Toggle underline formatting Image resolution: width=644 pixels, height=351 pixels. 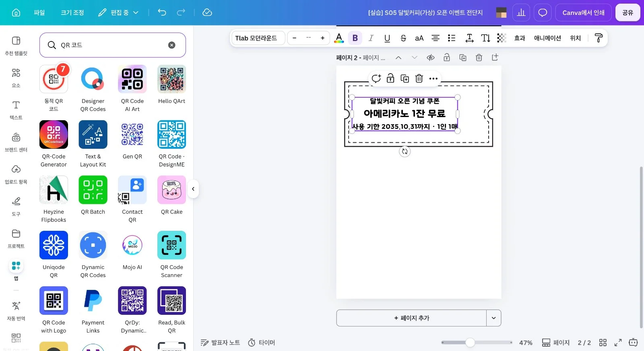(x=387, y=38)
